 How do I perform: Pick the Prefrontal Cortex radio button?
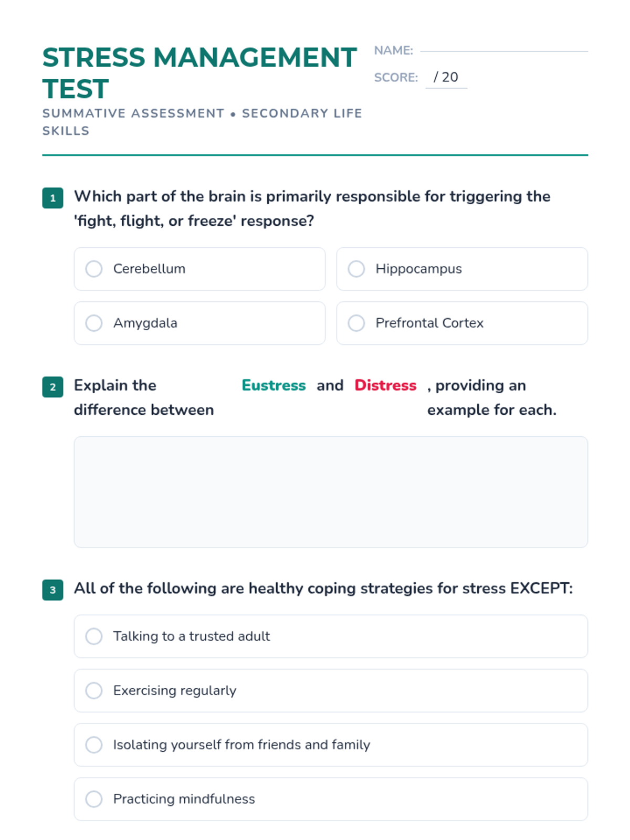(x=356, y=323)
